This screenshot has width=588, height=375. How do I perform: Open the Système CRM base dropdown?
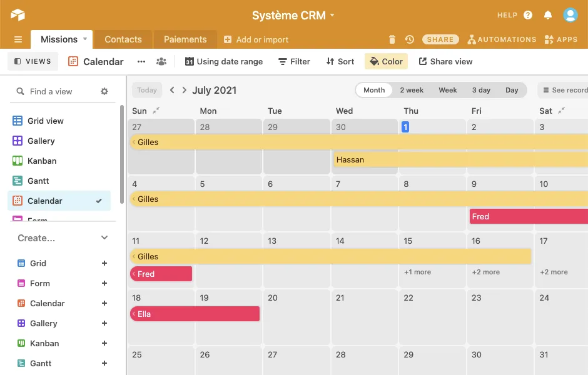tap(293, 16)
